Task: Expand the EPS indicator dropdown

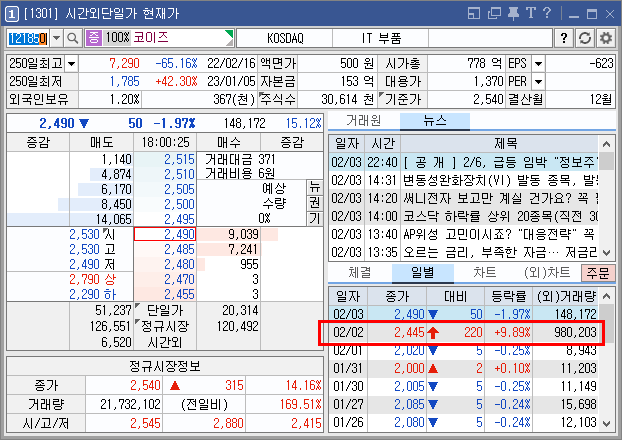Action: pyautogui.click(x=538, y=63)
